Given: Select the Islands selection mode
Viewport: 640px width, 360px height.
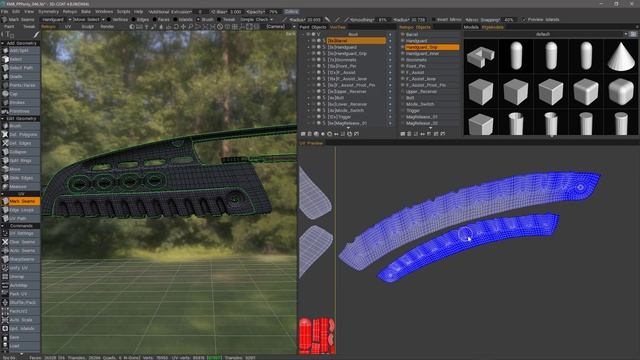Looking at the screenshot, I should pos(183,19).
